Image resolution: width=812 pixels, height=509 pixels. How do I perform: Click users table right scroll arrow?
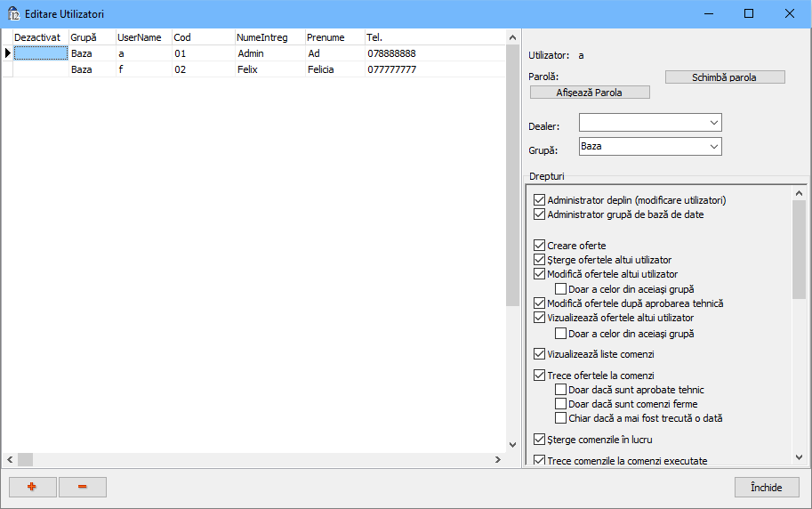coord(498,459)
